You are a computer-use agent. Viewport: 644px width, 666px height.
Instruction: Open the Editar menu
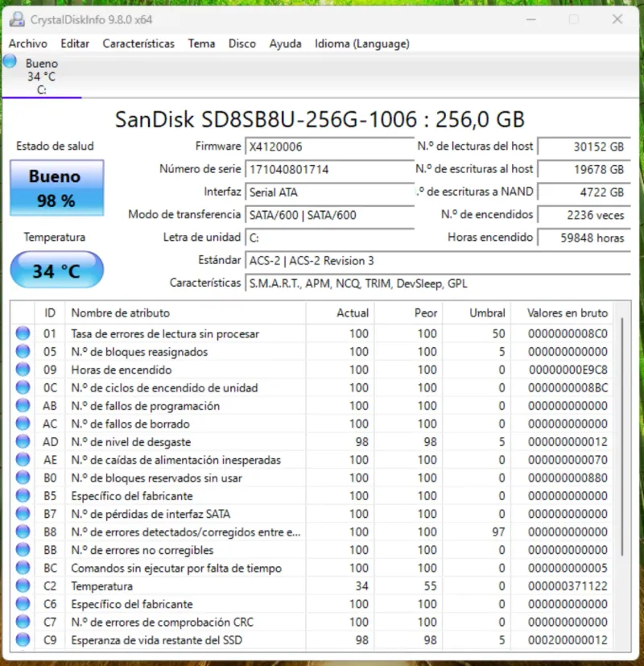point(75,43)
